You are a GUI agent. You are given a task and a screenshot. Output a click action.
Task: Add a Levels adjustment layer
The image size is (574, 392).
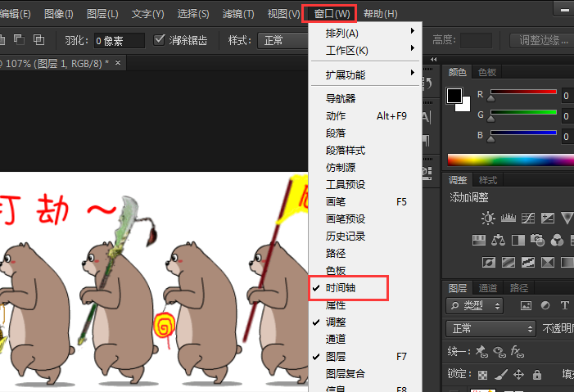(x=508, y=219)
